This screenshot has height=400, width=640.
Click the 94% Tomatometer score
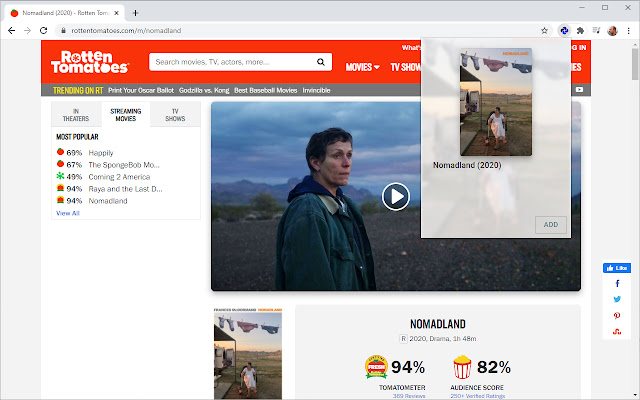408,367
